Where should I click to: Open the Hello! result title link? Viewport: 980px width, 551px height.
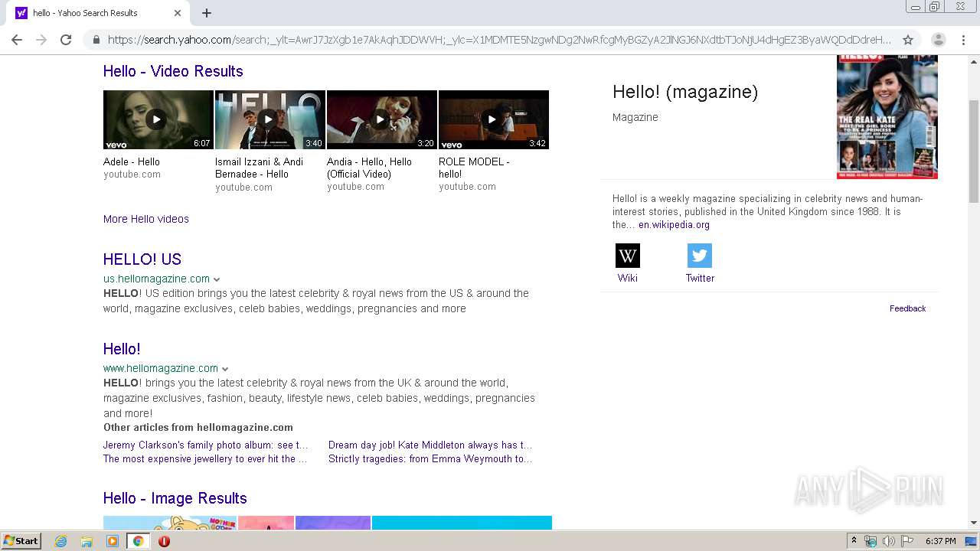point(122,349)
